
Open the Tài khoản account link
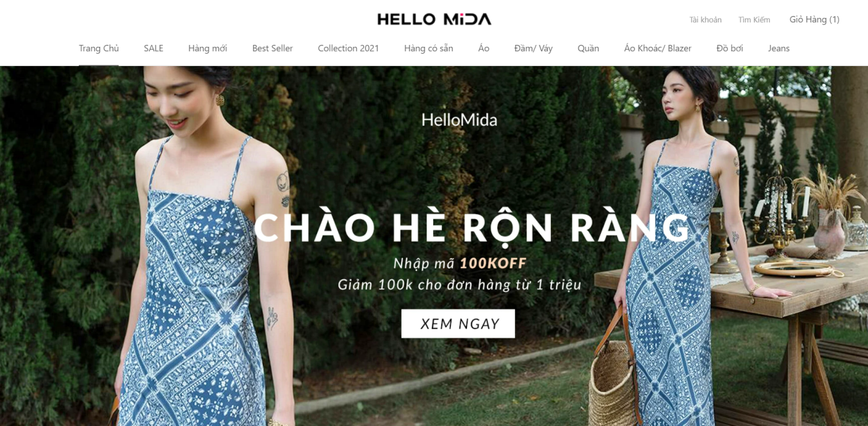click(x=705, y=20)
